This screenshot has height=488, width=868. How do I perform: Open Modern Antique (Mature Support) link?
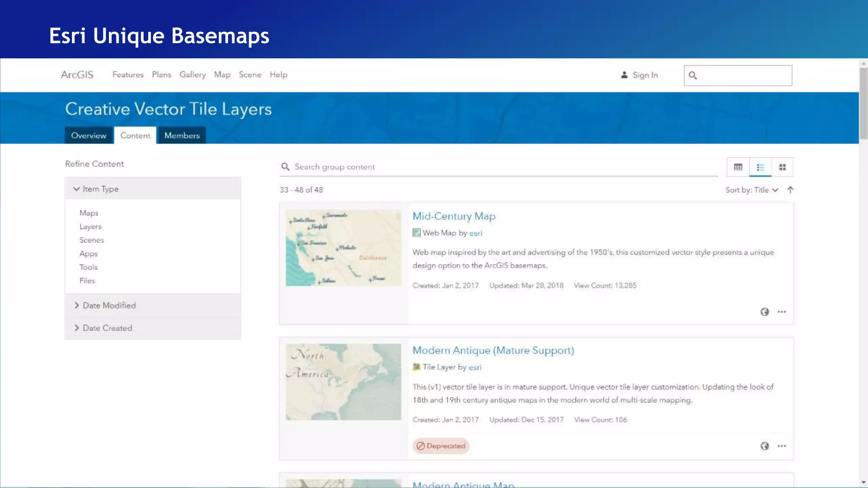pyautogui.click(x=493, y=350)
